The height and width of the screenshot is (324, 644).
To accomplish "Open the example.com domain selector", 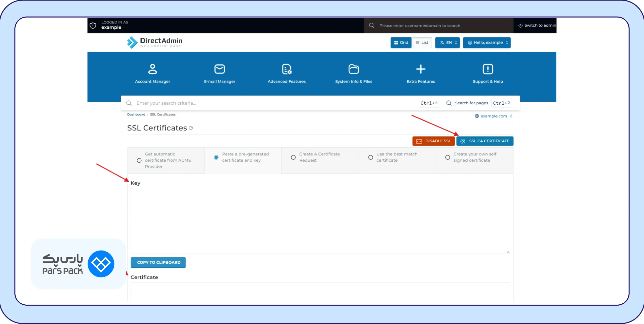I will (x=494, y=116).
